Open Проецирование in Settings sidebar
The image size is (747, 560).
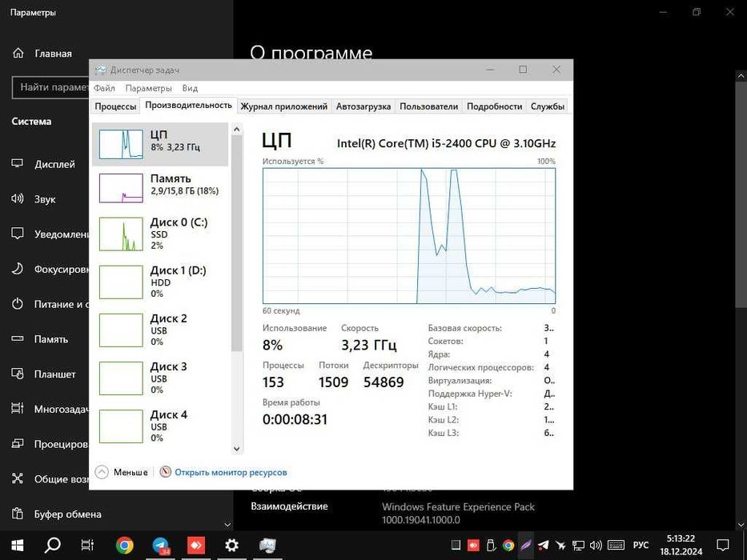(50, 444)
